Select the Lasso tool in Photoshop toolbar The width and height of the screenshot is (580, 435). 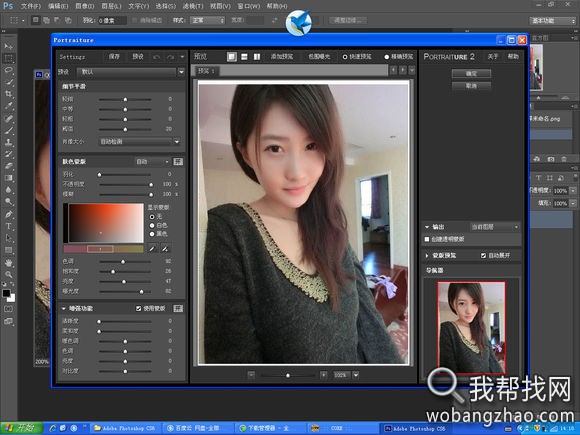[x=9, y=70]
